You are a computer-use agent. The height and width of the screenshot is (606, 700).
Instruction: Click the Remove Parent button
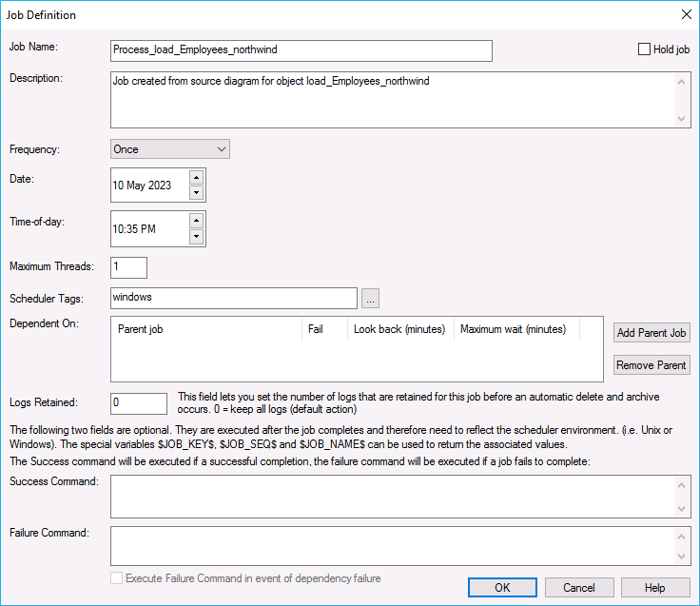[x=651, y=365]
